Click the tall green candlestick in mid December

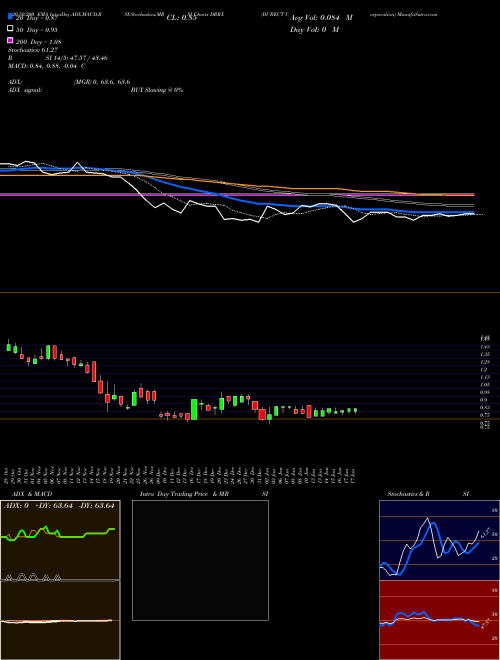tap(194, 409)
